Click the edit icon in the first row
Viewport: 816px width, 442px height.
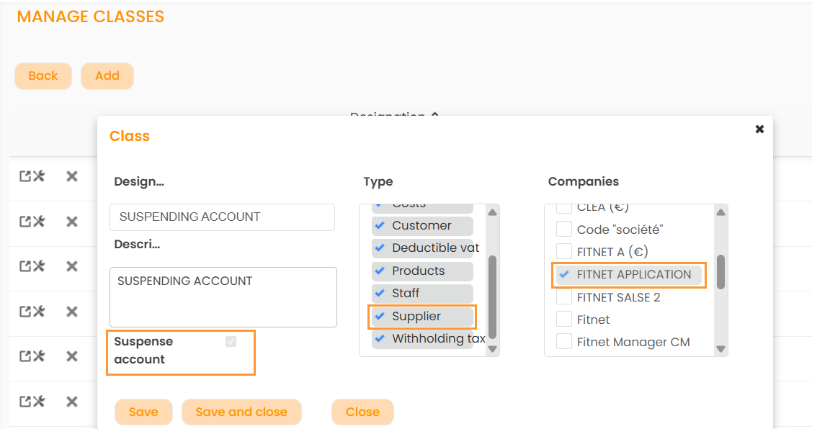(32, 176)
